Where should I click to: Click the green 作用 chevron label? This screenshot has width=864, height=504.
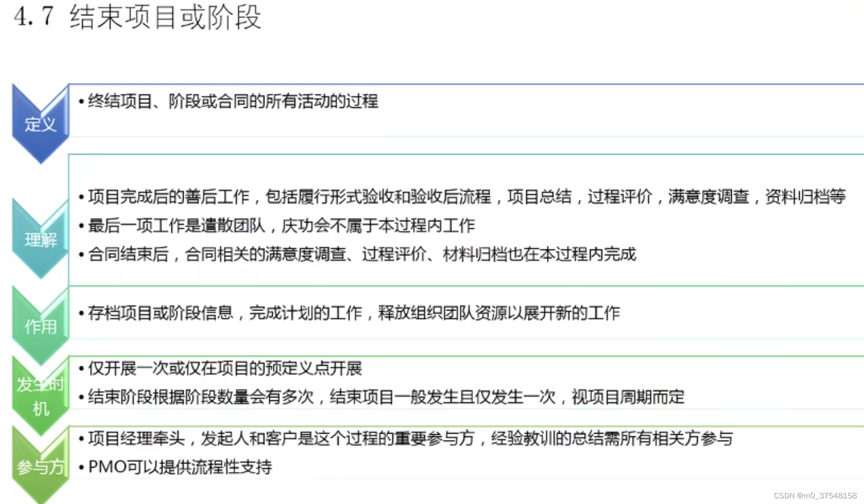click(x=41, y=326)
